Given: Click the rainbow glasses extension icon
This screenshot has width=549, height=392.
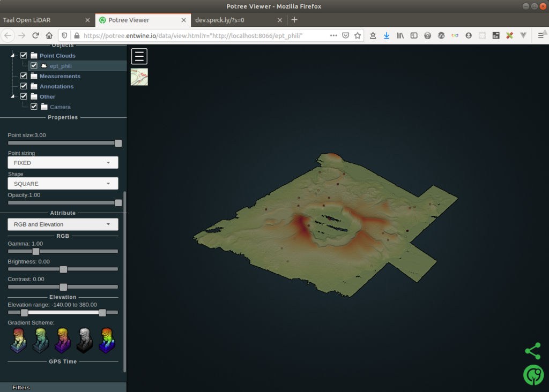Looking at the screenshot, I should click(x=455, y=35).
